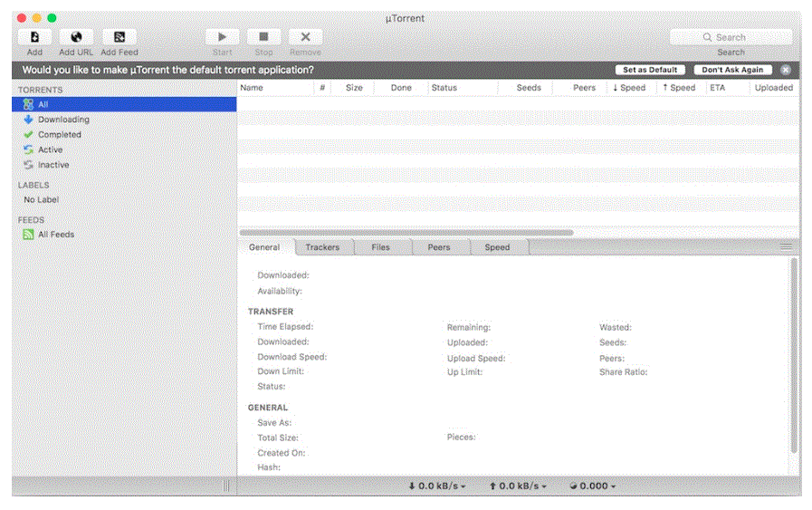The image size is (812, 510).
Task: Open the Speed tab
Action: [497, 247]
